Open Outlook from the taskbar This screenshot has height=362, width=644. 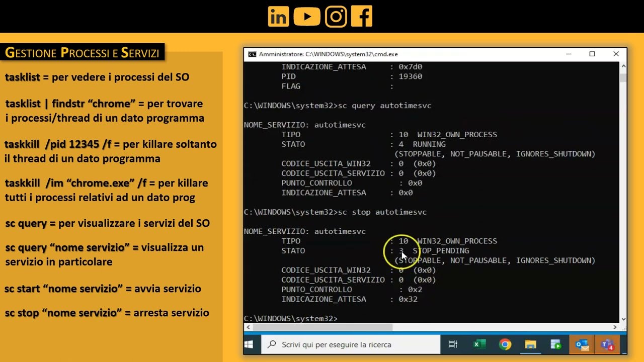tap(582, 344)
